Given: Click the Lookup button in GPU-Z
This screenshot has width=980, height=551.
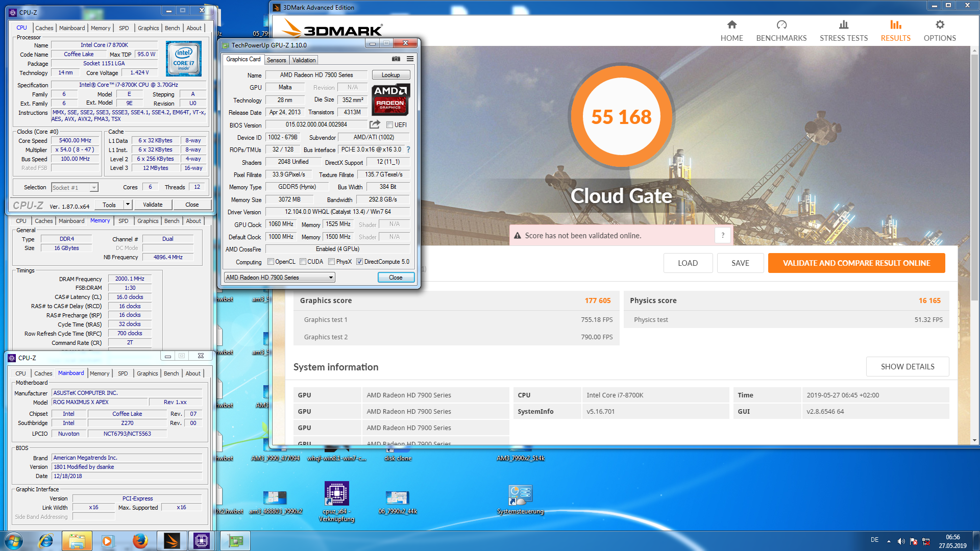Looking at the screenshot, I should tap(391, 75).
